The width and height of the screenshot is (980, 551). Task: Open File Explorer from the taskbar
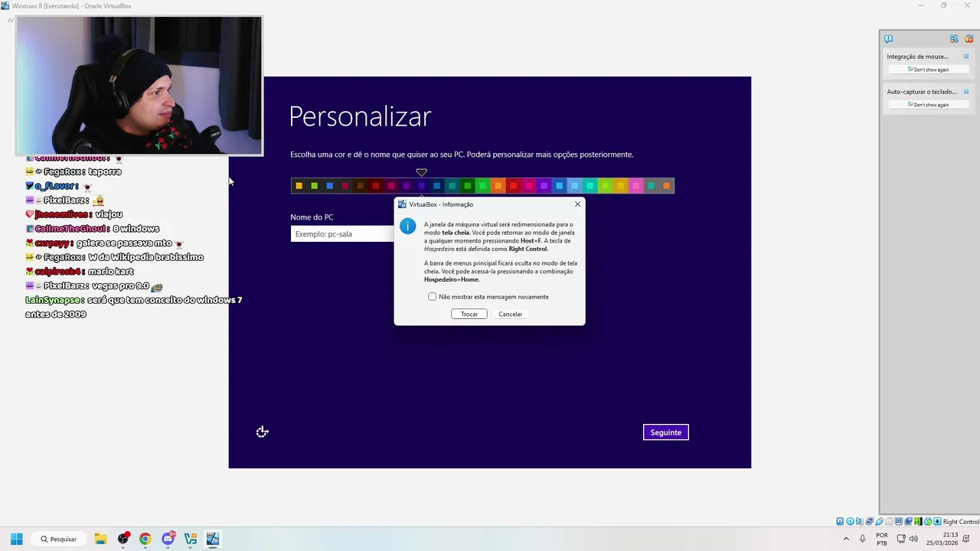pyautogui.click(x=100, y=539)
